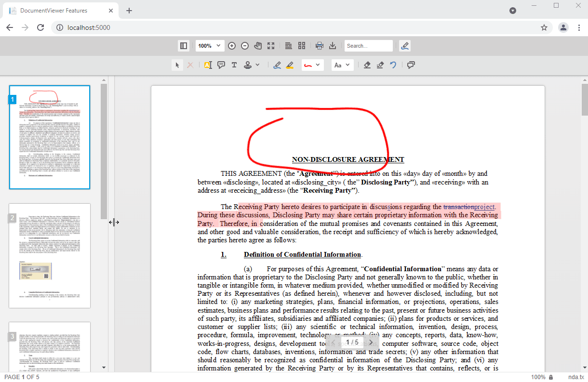Click the zoom in plus icon
This screenshot has height=382, width=588.
pos(232,46)
